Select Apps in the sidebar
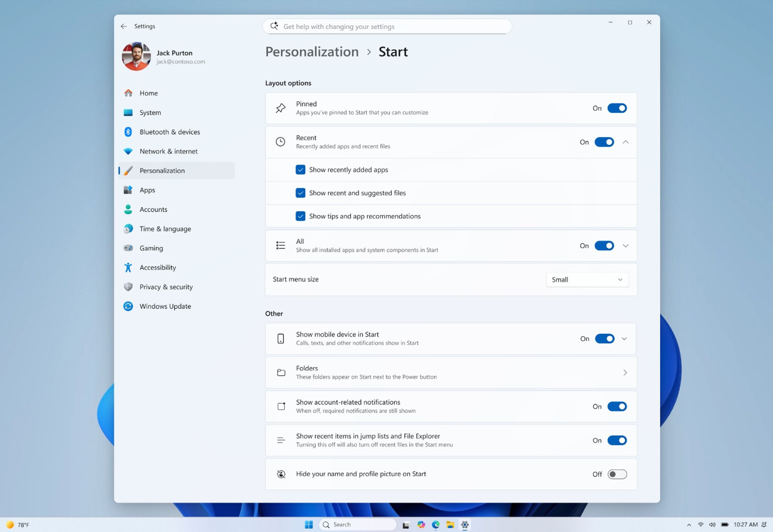Screen dimensions: 773x532 [x=177, y=190]
